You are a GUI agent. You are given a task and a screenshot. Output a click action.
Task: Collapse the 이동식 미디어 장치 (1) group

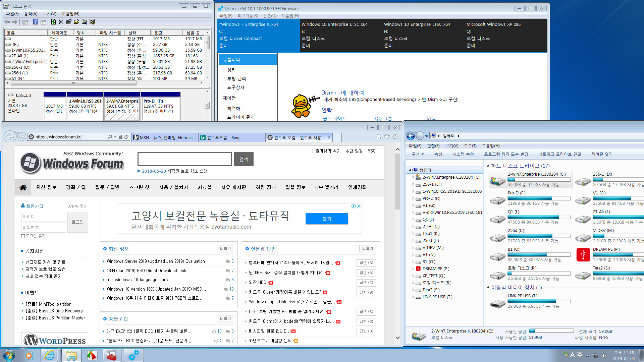click(x=488, y=287)
